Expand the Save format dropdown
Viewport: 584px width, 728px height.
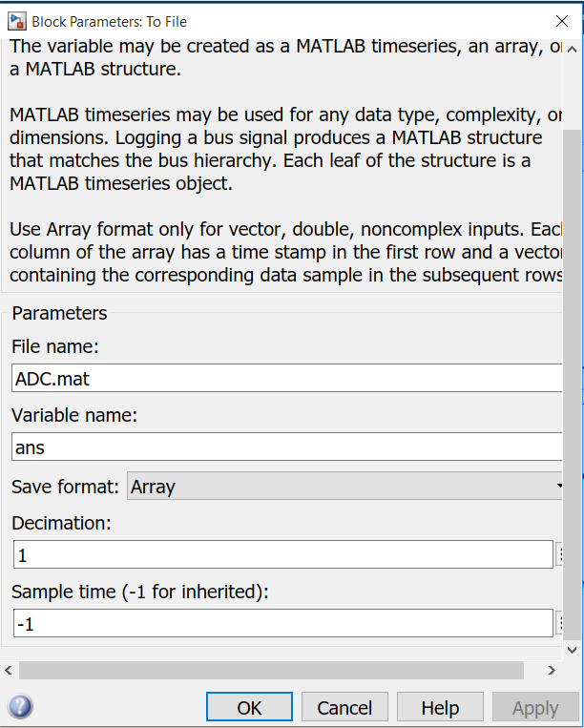pyautogui.click(x=344, y=487)
